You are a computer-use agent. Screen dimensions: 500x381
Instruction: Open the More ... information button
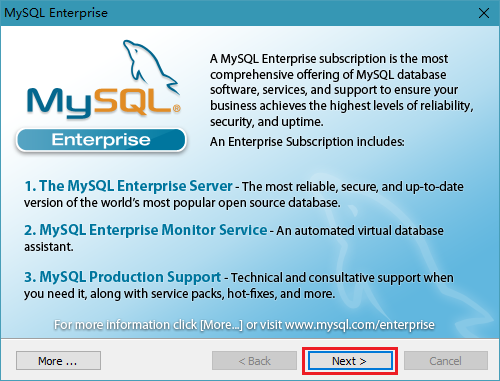58,361
